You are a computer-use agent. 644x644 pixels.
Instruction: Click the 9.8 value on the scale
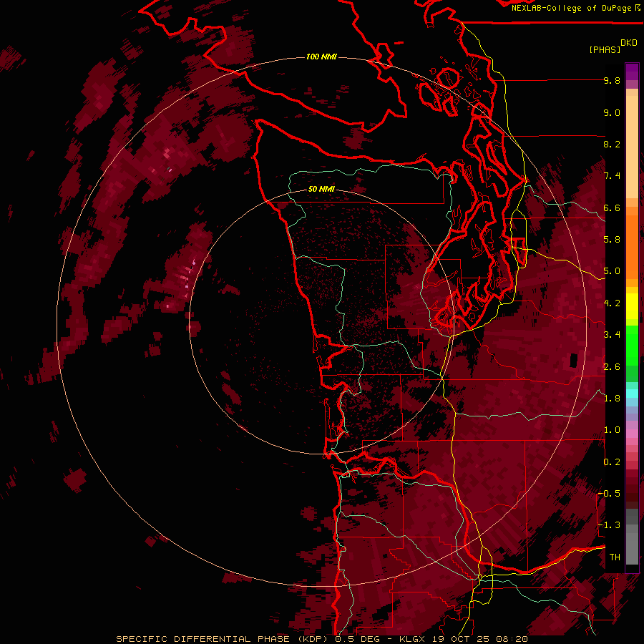612,80
